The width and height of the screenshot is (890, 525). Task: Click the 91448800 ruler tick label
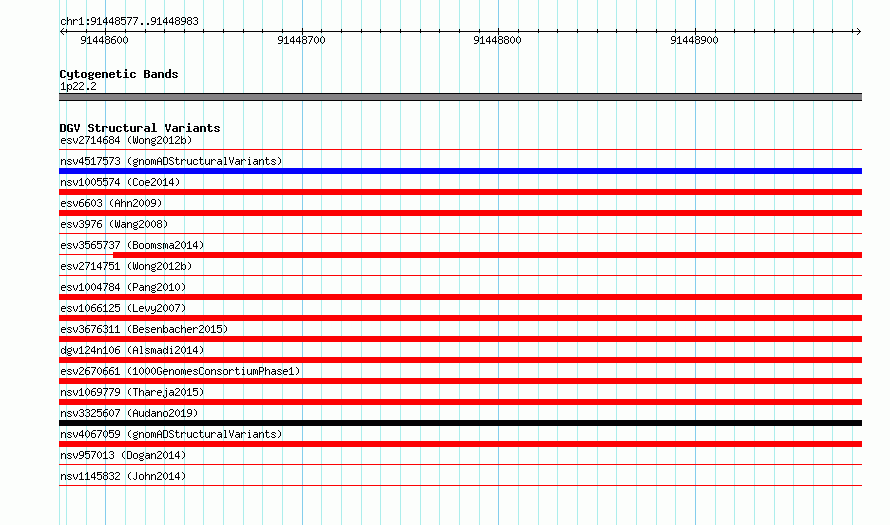point(497,40)
